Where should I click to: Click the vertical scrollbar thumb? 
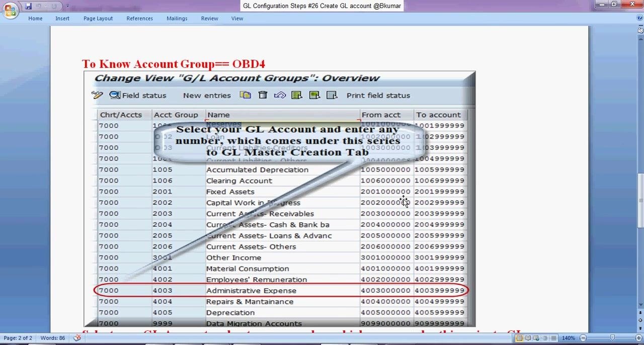640,201
